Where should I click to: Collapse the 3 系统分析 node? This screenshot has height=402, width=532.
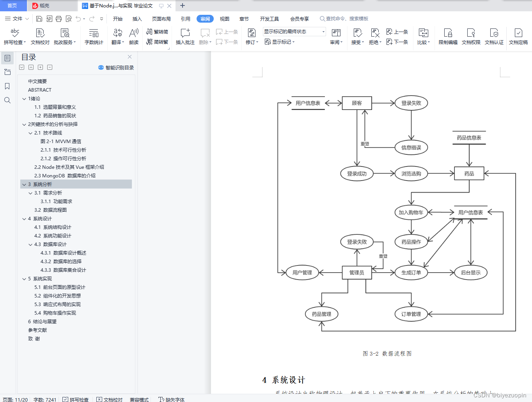point(24,184)
